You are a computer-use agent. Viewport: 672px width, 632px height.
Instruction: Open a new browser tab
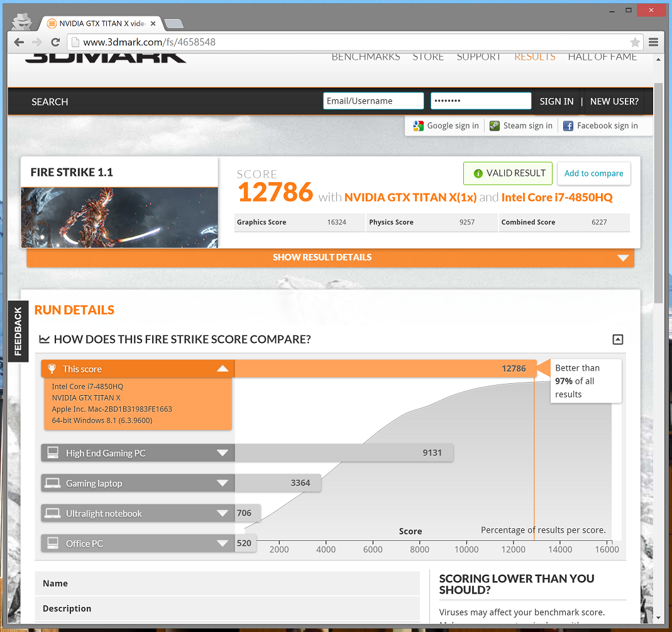click(174, 23)
